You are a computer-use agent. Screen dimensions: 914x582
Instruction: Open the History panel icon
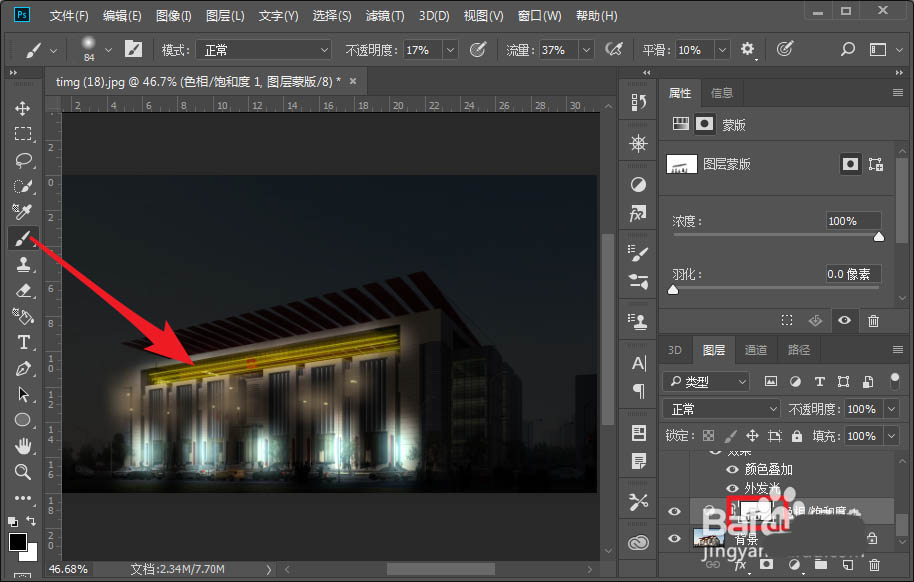[x=638, y=103]
